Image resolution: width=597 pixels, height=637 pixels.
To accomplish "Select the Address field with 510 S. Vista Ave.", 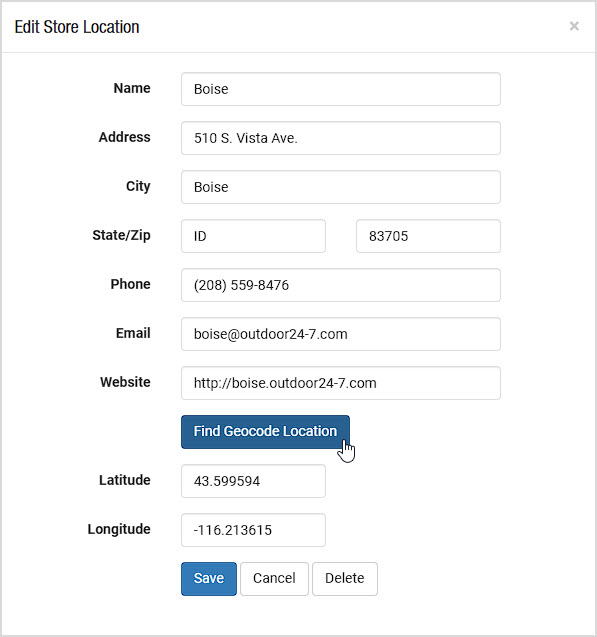I will [341, 138].
